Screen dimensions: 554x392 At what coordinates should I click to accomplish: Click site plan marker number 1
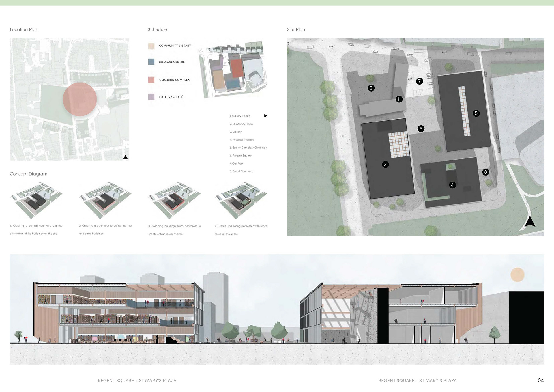pyautogui.click(x=399, y=99)
